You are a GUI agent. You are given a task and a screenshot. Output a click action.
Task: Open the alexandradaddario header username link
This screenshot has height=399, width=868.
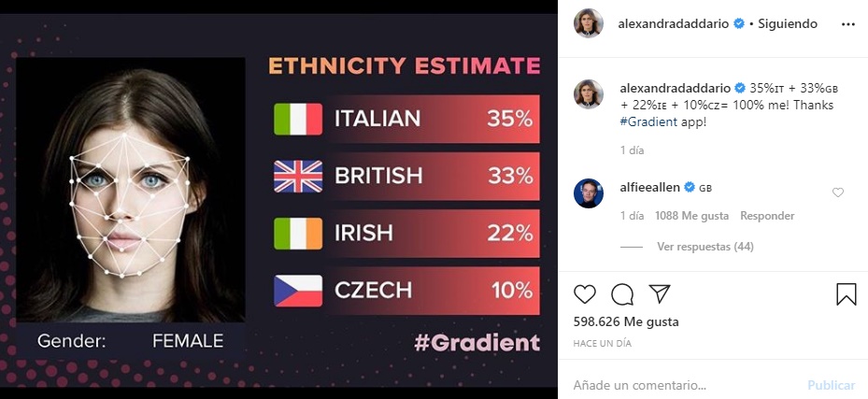673,23
